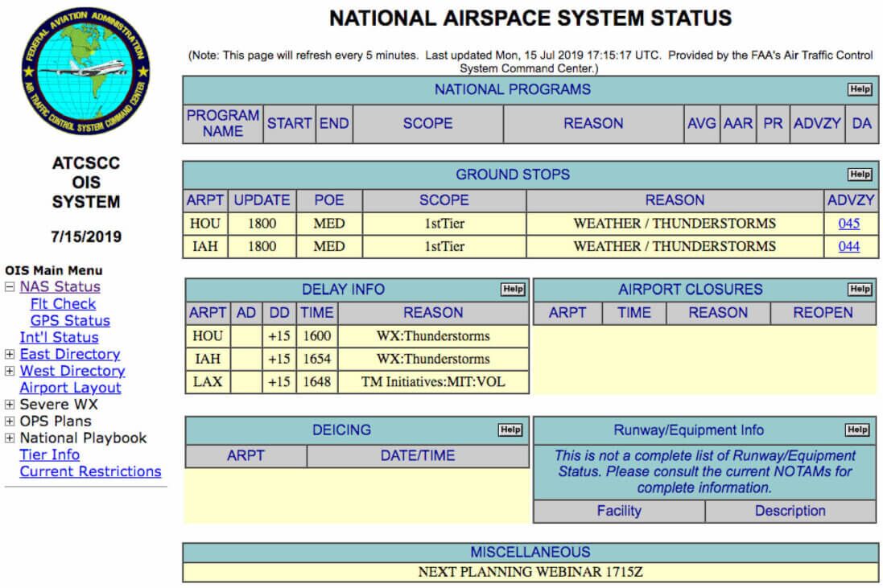Open Help for Deicing section
This screenshot has height=588, width=883.
[x=510, y=430]
